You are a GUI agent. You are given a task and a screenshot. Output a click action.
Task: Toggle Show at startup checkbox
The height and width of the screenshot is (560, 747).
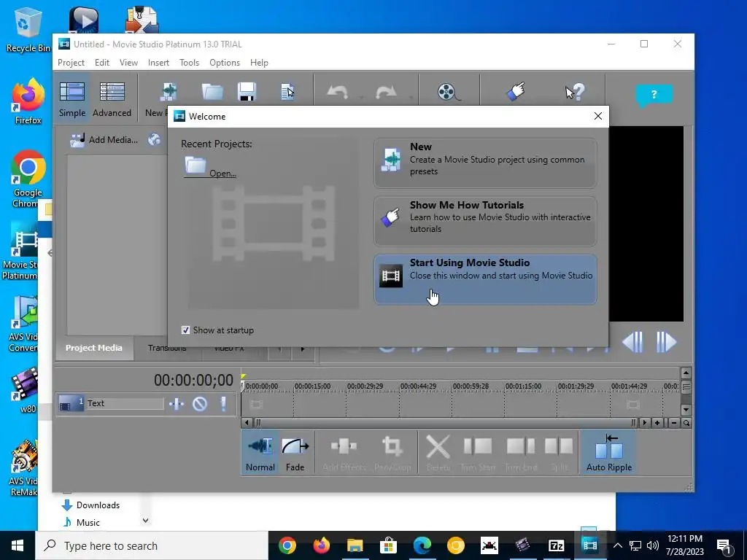pos(186,330)
